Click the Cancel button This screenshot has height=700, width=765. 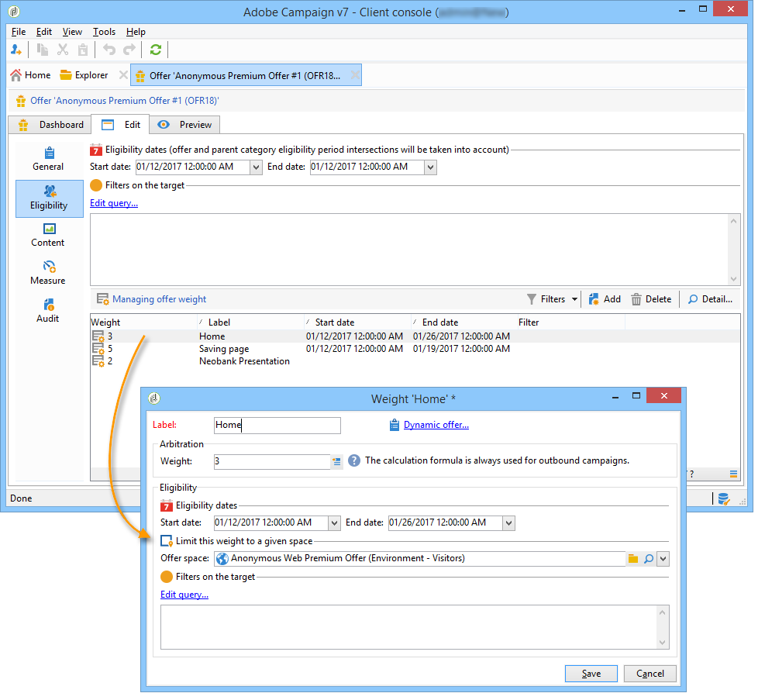(x=650, y=674)
